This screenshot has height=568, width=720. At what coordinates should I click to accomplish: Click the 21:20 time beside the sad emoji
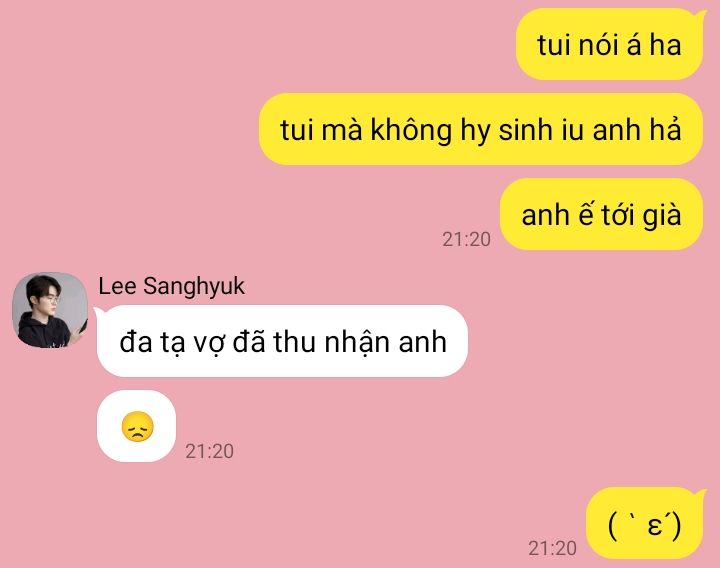tap(209, 451)
